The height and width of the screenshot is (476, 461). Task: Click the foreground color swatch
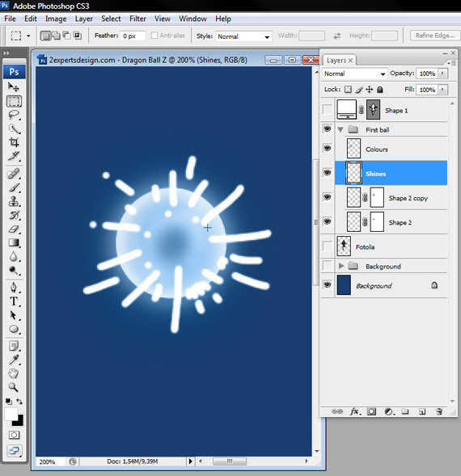(x=11, y=414)
